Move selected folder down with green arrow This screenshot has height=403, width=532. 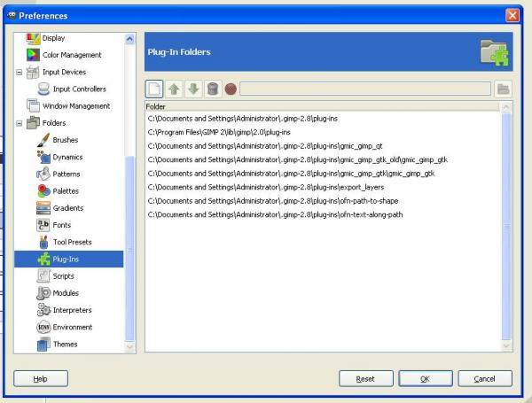(x=193, y=89)
